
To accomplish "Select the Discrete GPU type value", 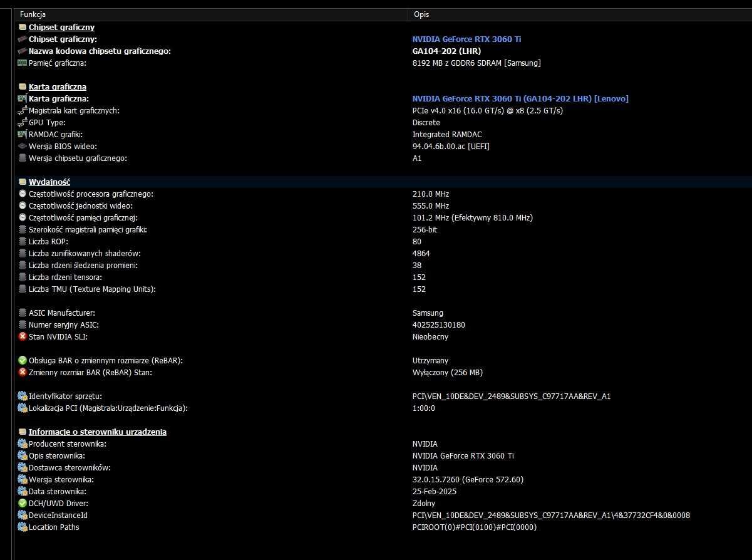I will click(426, 122).
